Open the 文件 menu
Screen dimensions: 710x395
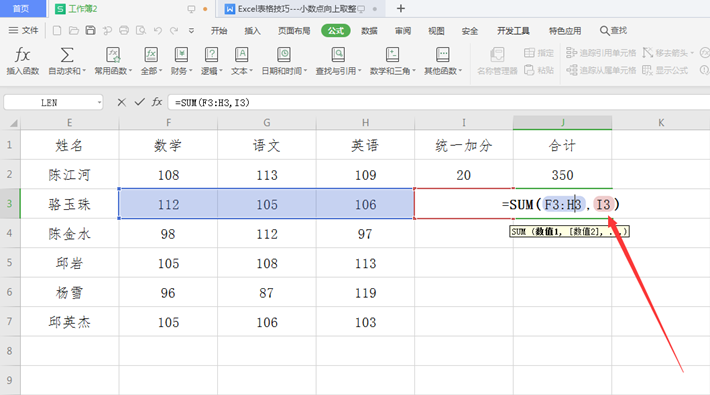tap(24, 30)
